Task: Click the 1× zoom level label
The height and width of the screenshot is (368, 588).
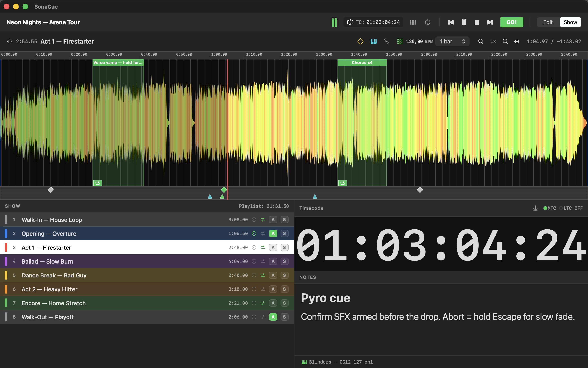Action: click(x=493, y=41)
